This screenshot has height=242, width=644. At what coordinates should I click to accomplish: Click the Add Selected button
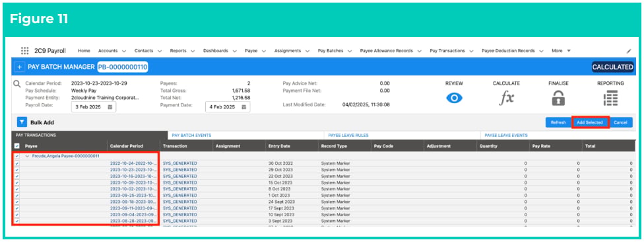590,122
